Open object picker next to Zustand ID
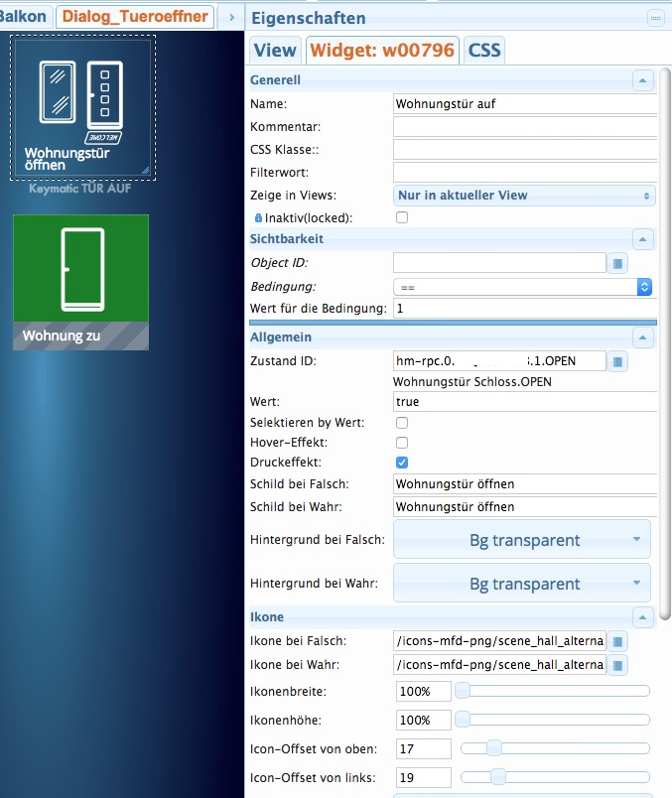This screenshot has width=672, height=798. pyautogui.click(x=617, y=361)
